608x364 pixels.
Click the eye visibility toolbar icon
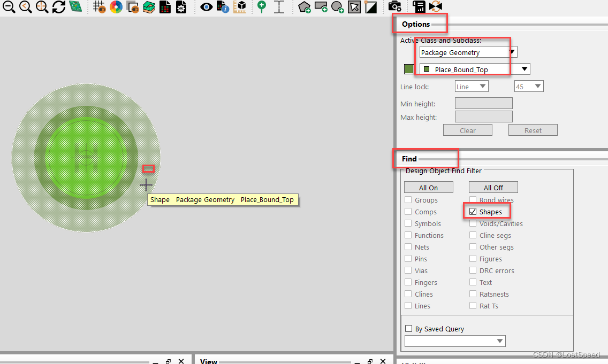[206, 7]
